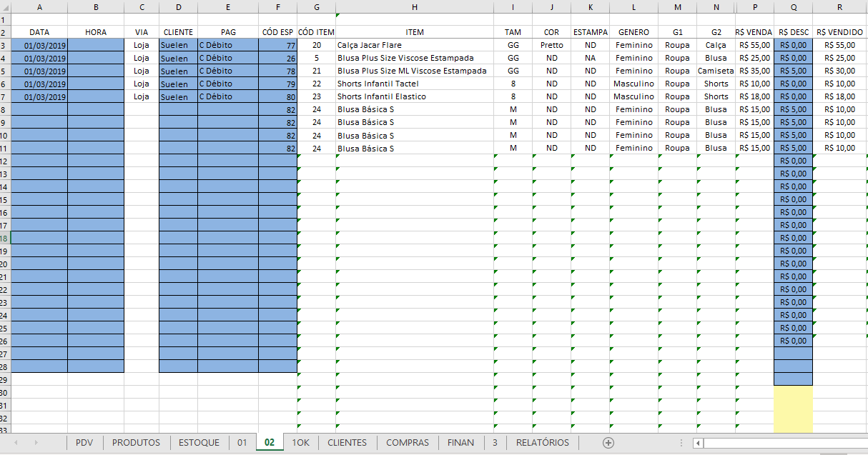Click the PAG header cell
868x455 pixels.
point(228,32)
